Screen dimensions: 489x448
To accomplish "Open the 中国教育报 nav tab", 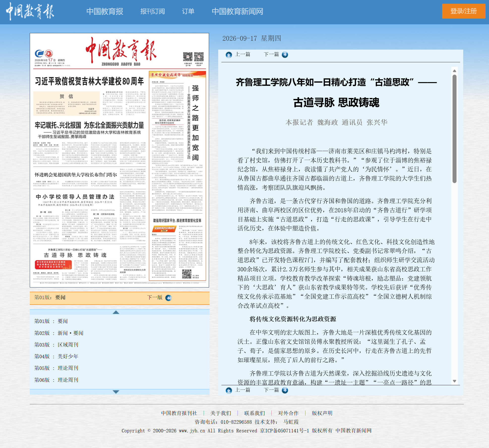I will (x=105, y=11).
